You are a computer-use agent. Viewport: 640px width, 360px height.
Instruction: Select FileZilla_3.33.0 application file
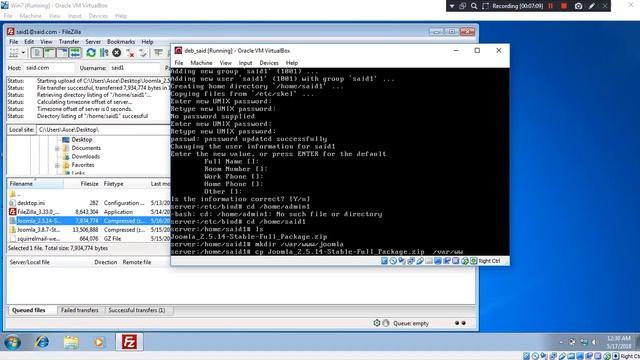tap(89, 212)
